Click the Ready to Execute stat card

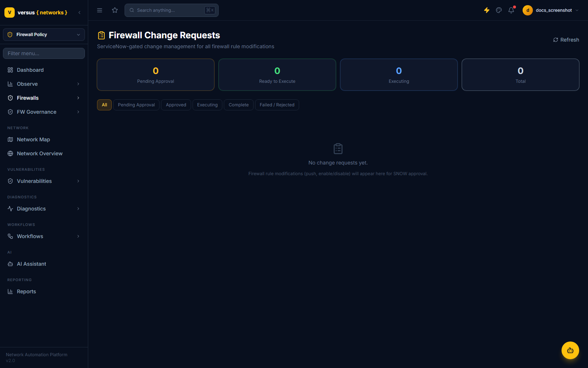click(x=277, y=75)
